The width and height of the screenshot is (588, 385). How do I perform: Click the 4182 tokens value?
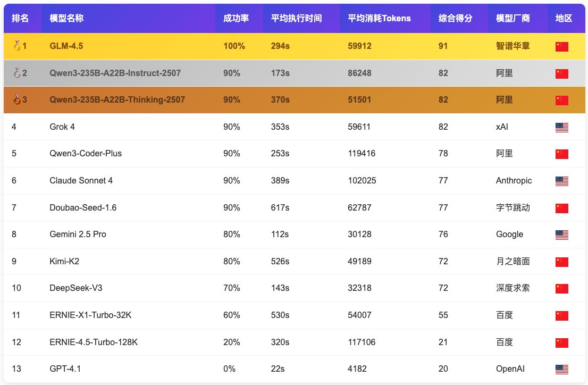[x=357, y=369]
